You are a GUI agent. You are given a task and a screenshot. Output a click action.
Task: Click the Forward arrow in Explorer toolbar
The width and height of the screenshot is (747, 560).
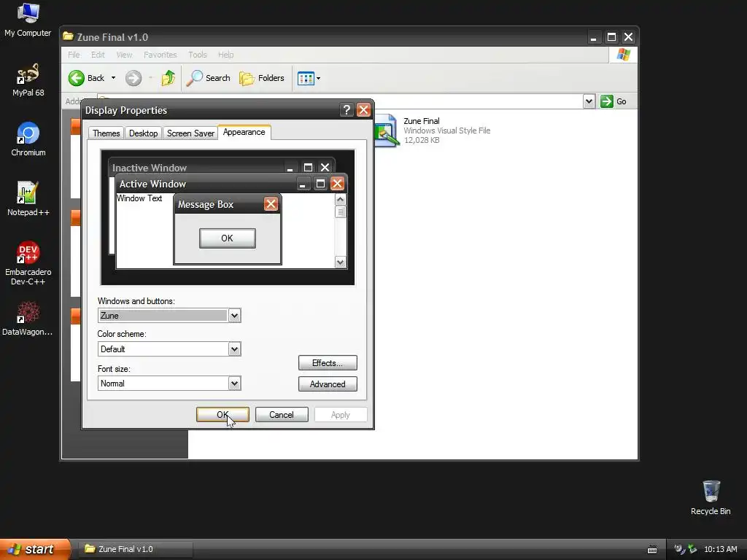click(x=133, y=78)
